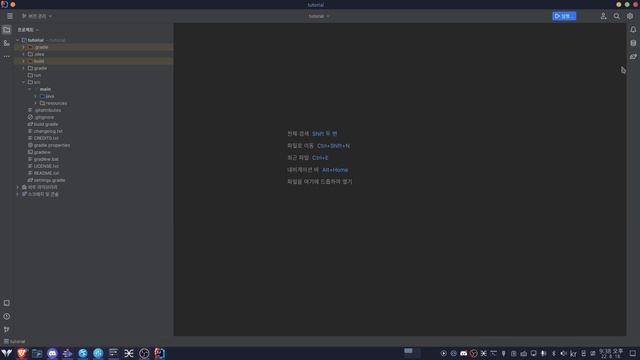The height and width of the screenshot is (360, 640).
Task: Open IDE settings gear icon
Action: coord(630,16)
